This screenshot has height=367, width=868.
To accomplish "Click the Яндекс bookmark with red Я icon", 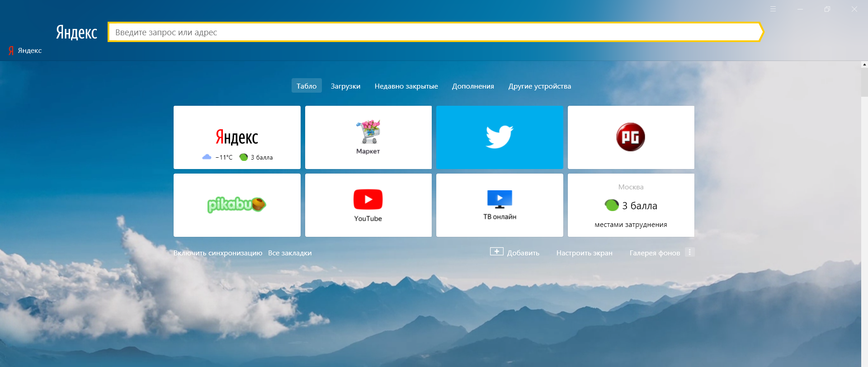I will click(x=25, y=51).
